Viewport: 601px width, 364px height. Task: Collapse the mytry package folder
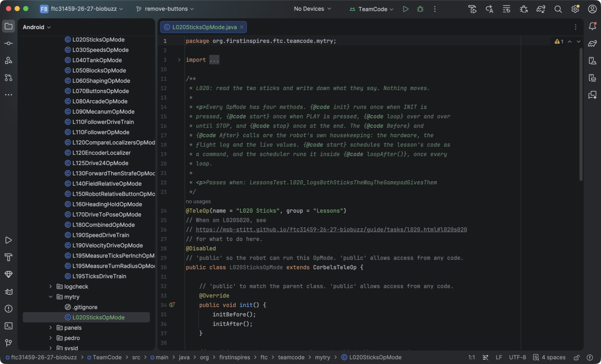coord(50,297)
